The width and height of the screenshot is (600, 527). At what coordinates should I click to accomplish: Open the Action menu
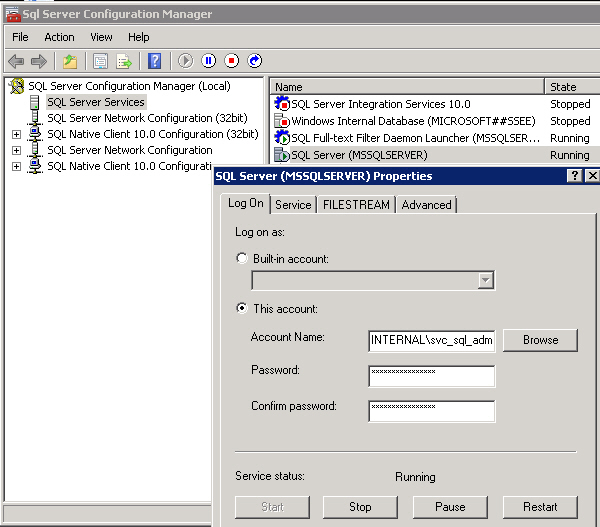[x=59, y=37]
